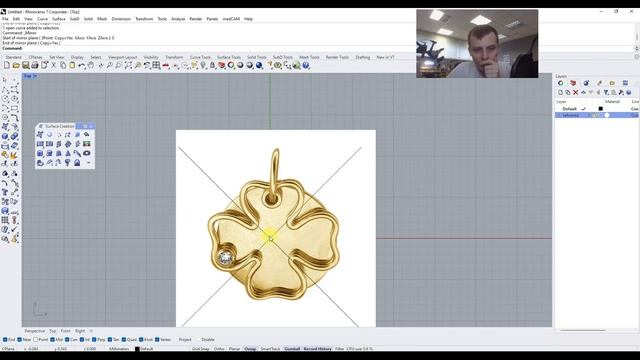This screenshot has width=640, height=360.
Task: Click the television picture icon in Surface Creation
Action: pyautogui.click(x=87, y=144)
